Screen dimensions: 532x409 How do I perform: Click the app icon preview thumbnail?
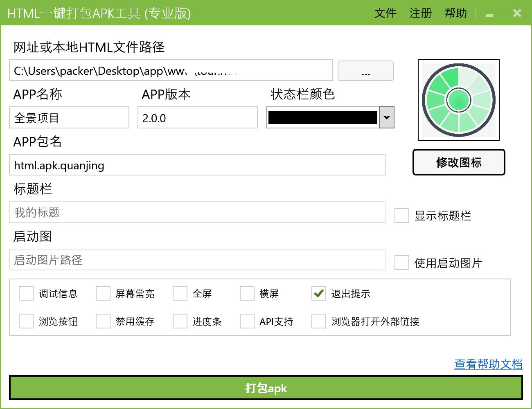pyautogui.click(x=458, y=100)
